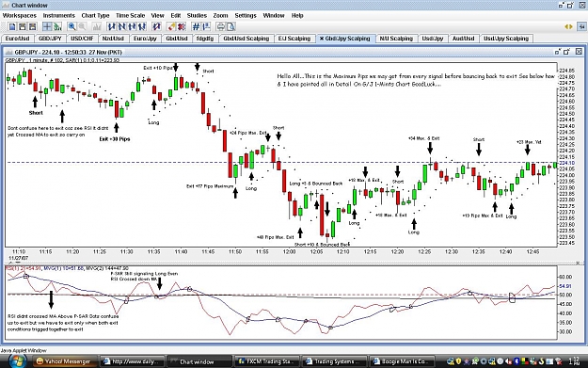Zoom in with the magnifier icon
The image size is (588, 368).
tap(72, 26)
